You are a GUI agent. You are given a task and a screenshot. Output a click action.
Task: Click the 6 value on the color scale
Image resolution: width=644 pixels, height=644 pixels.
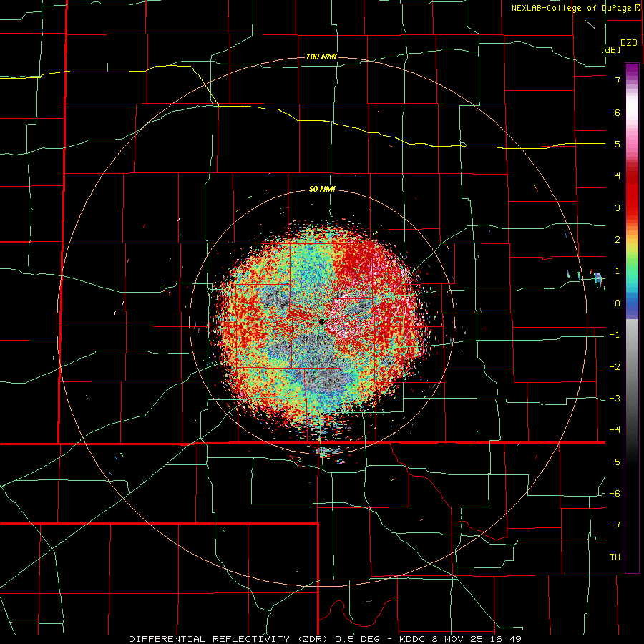(618, 112)
